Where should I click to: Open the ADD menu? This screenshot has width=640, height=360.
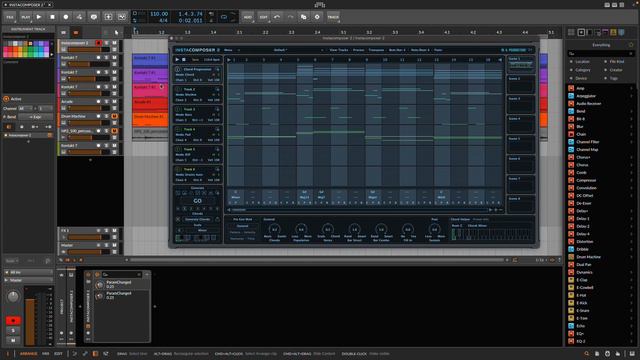click(247, 17)
